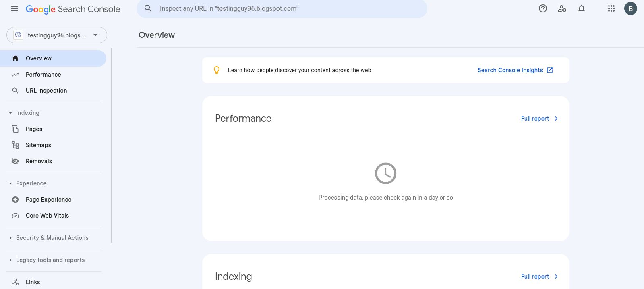Click the lightbulb tip icon
644x289 pixels.
(217, 70)
